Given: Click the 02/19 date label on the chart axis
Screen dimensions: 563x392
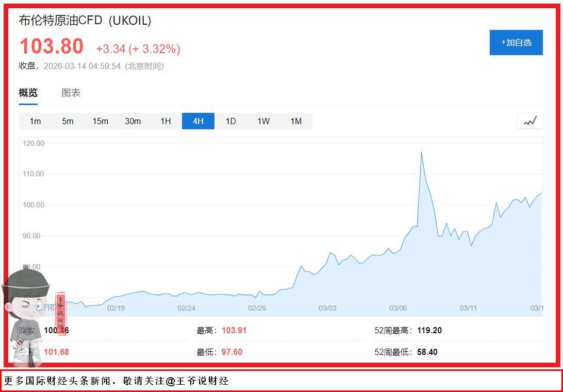Looking at the screenshot, I should coord(116,308).
